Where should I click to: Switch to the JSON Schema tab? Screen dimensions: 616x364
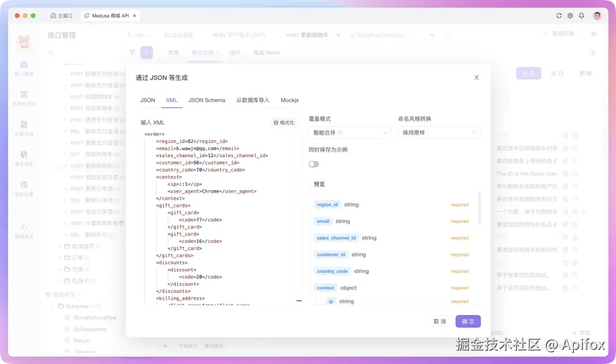click(x=206, y=100)
